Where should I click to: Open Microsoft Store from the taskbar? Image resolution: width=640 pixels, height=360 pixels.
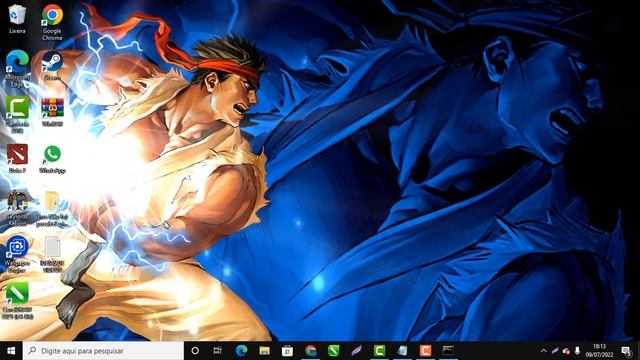click(x=287, y=351)
